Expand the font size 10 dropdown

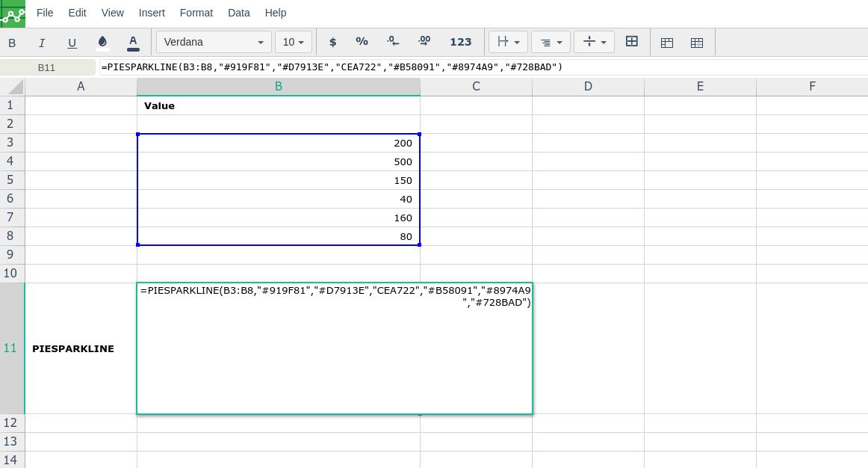pos(293,42)
